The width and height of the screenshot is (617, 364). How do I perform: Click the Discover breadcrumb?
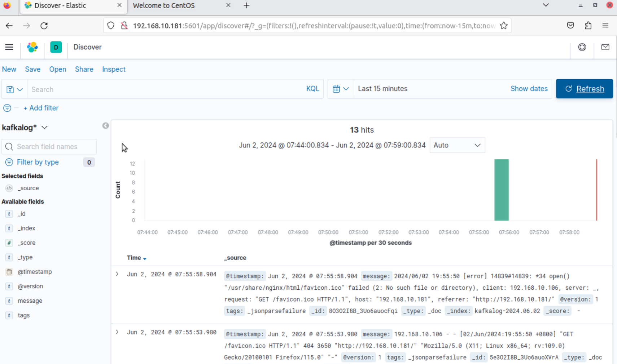tap(87, 47)
